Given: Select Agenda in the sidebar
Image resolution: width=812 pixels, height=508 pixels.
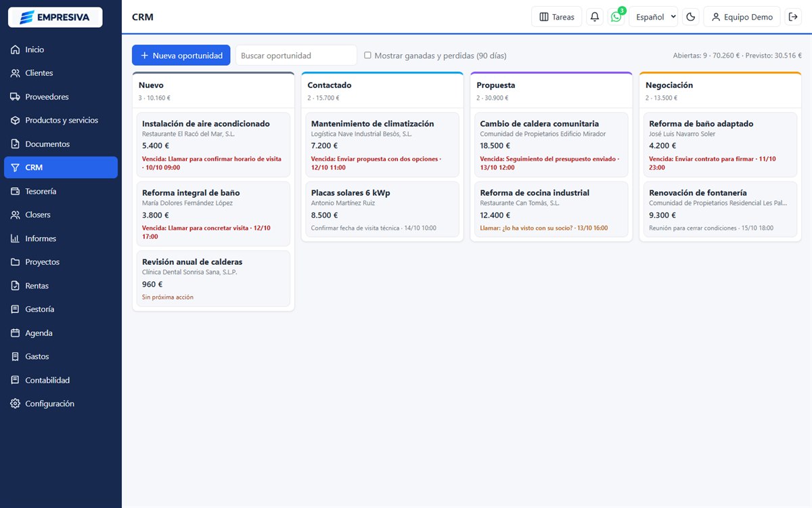Looking at the screenshot, I should click(x=61, y=333).
